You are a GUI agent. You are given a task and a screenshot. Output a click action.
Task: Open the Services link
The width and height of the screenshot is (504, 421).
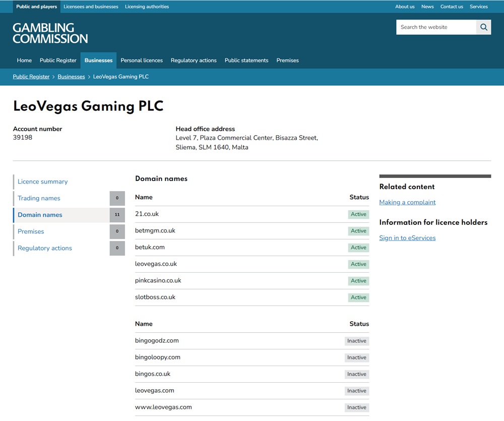479,7
